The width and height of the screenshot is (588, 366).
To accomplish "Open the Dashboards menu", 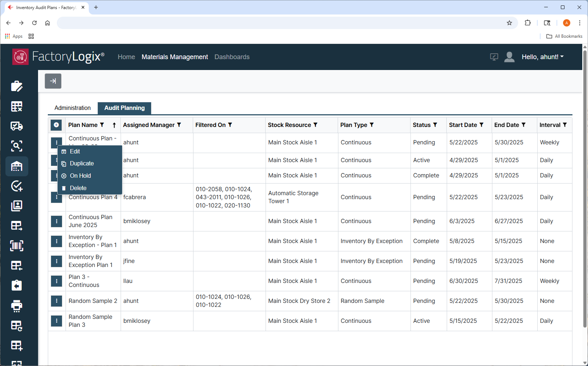I will pos(232,57).
